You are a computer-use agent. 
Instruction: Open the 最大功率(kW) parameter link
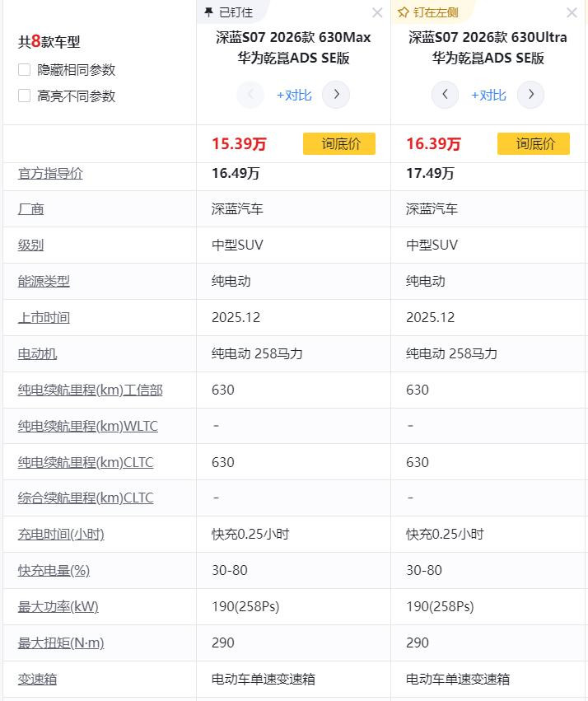coord(58,606)
